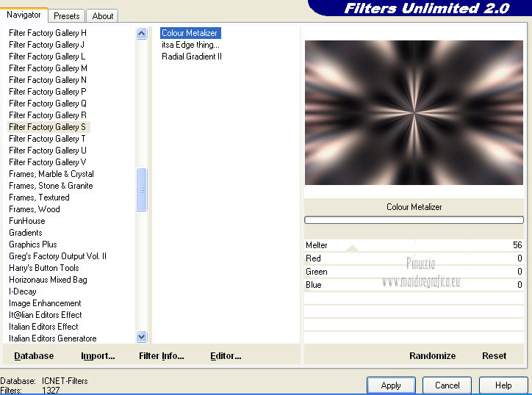Select Filter Factory Gallery Q
This screenshot has width=532, height=395.
click(48, 104)
